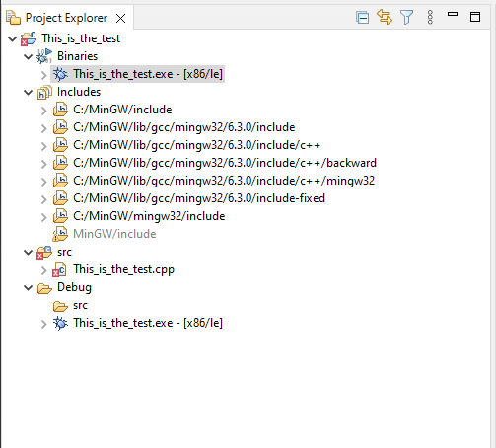Select the include/c++/backward entry

(x=225, y=163)
